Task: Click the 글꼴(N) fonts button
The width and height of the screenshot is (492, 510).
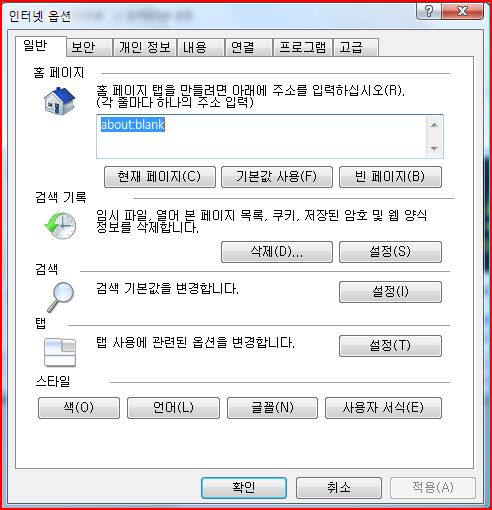Action: coord(272,408)
